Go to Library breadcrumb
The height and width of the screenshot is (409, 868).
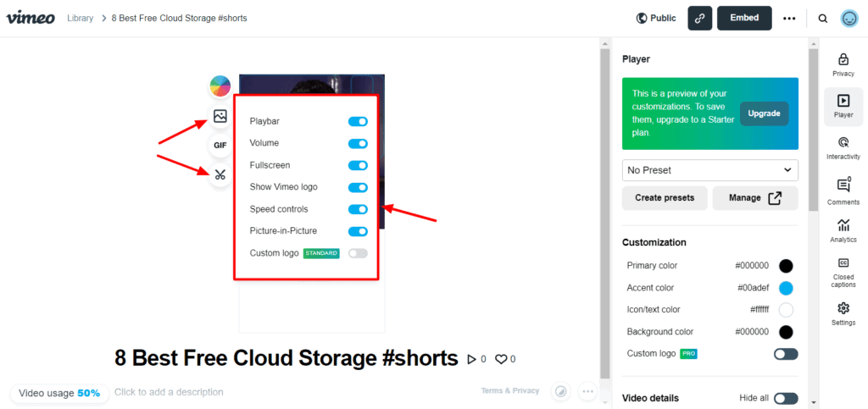81,19
